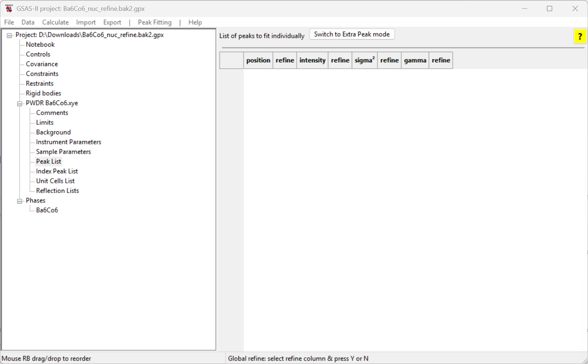Screen dimensions: 588x364
Task: Select the Covariance tree item
Action: (x=42, y=64)
